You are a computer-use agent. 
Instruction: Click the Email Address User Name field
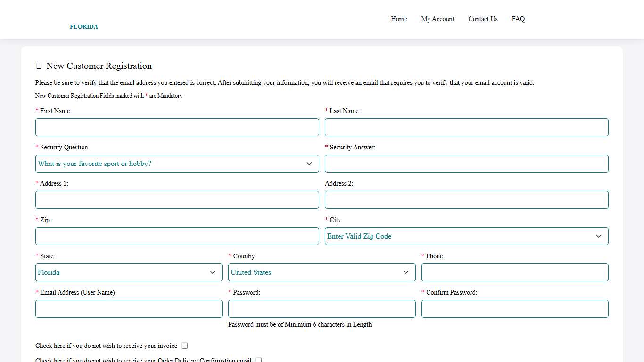tap(128, 309)
